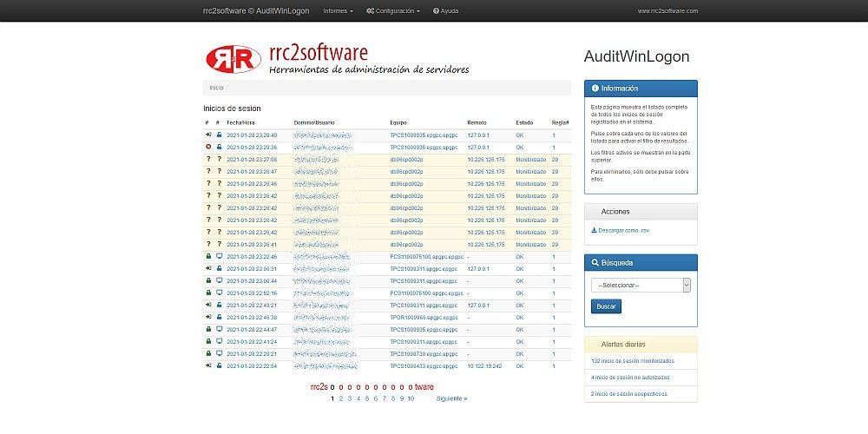This screenshot has height=434, width=868.
Task: Click the unlock icon in the 22:46:38 row
Action: click(220, 317)
